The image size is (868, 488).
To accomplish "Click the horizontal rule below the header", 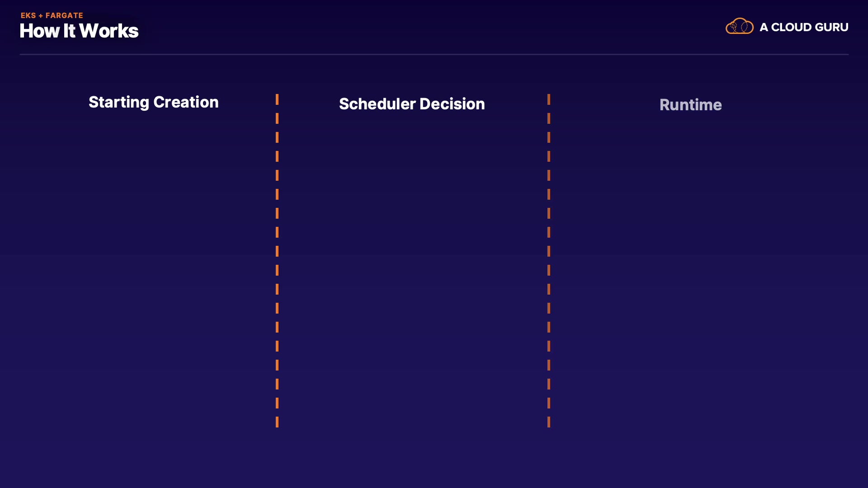I will pos(434,54).
